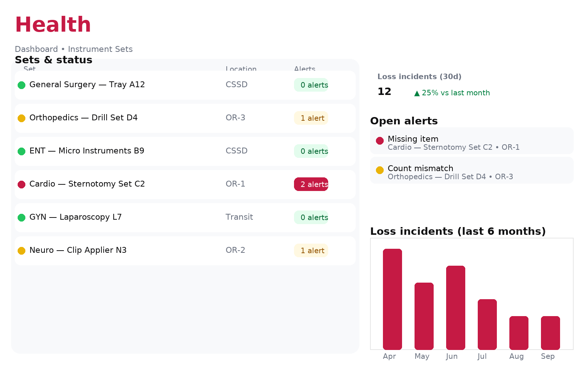This screenshot has height=368, width=588.
Task: Open the Dashboard breadcrumb link
Action: (x=36, y=49)
